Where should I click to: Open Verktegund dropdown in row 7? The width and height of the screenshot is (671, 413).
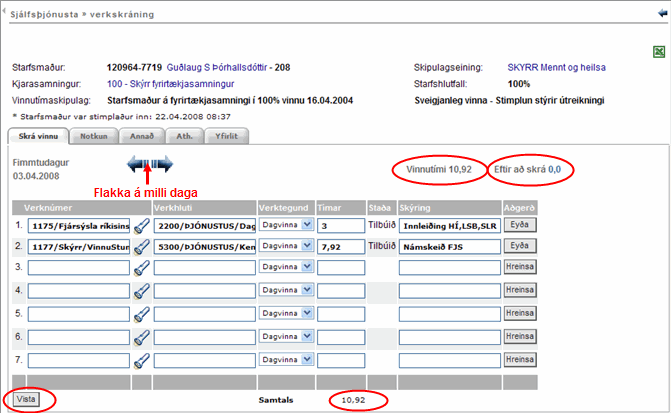[x=286, y=359]
